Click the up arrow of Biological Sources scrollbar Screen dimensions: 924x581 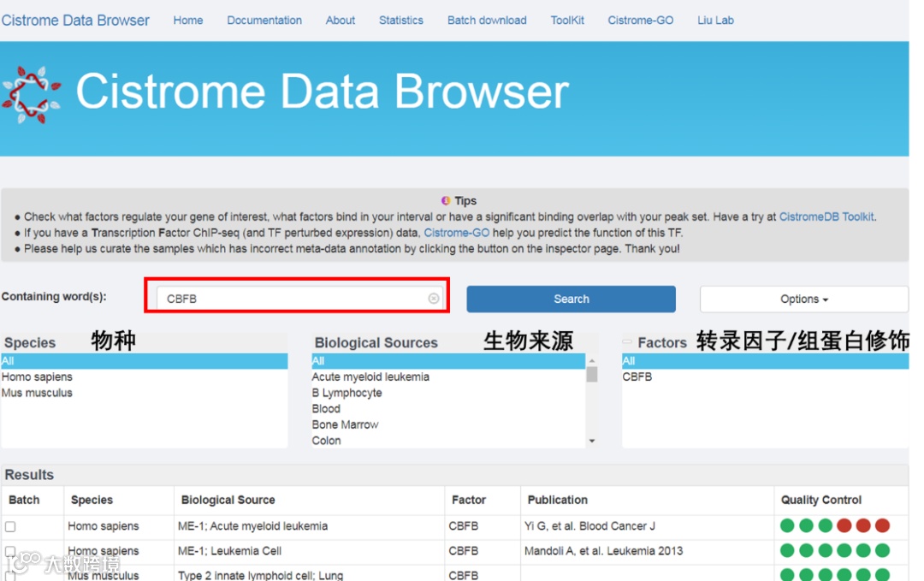(x=592, y=360)
